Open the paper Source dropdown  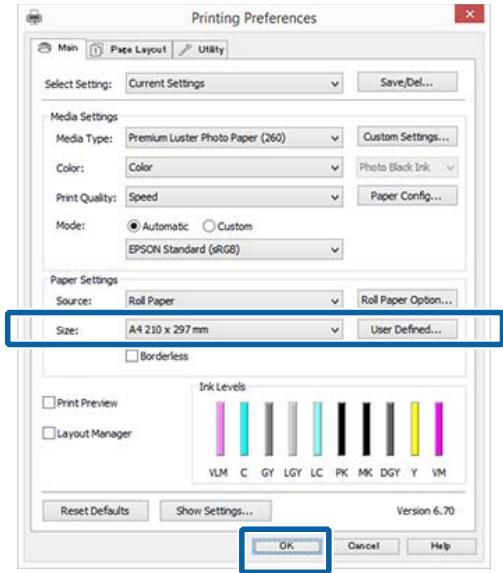click(234, 300)
